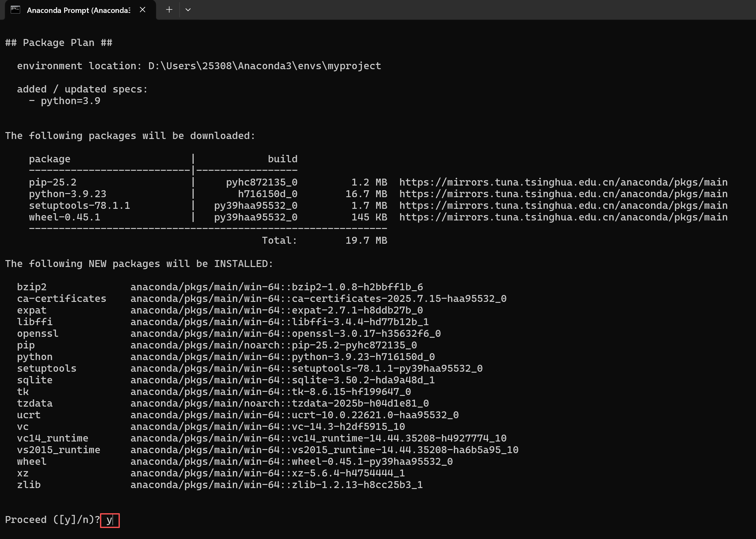Click the empty title bar area beside the tabs
Viewport: 756px width, 539px height.
[x=464, y=10]
